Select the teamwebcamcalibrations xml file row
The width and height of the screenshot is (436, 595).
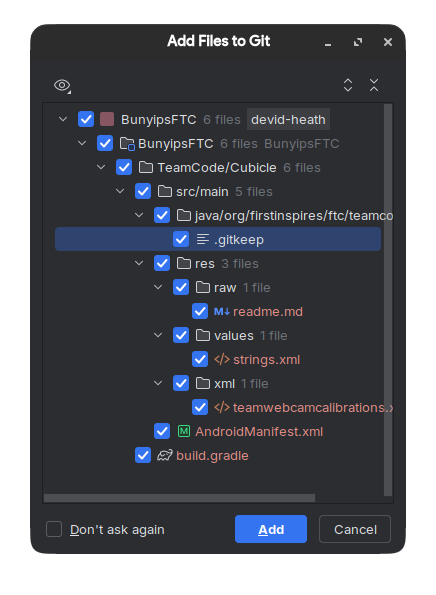[x=218, y=408]
